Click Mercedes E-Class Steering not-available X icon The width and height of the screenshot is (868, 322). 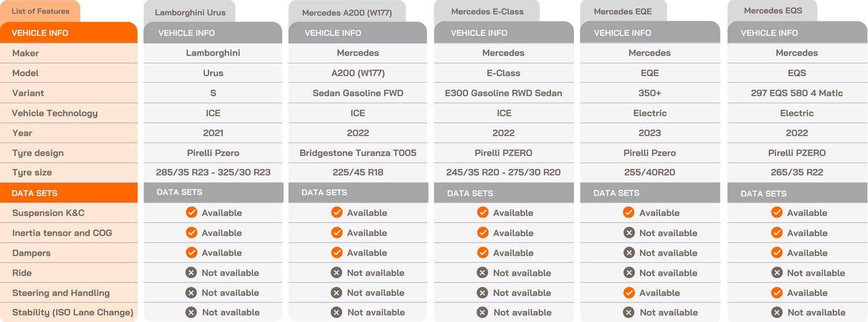tap(483, 292)
